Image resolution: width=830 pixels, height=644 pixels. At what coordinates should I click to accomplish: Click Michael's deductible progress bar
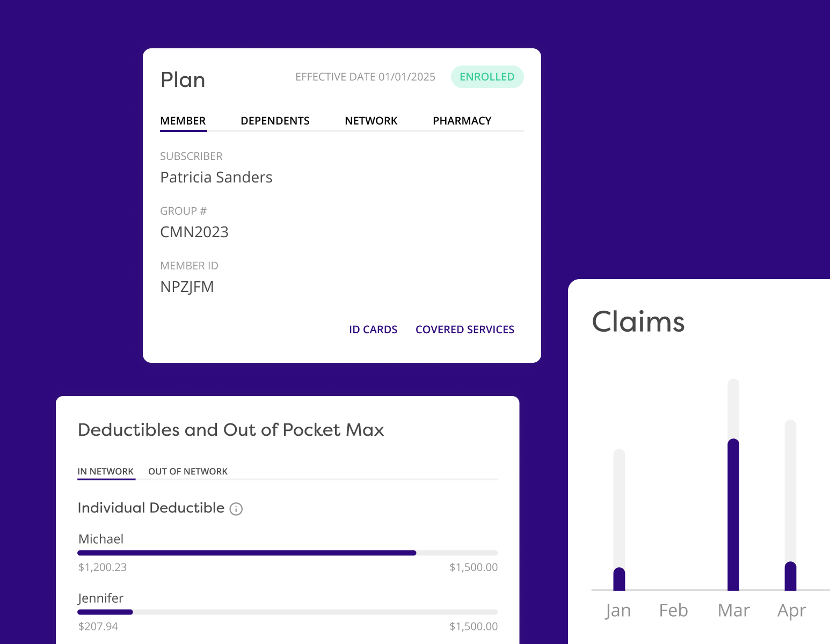pyautogui.click(x=287, y=553)
